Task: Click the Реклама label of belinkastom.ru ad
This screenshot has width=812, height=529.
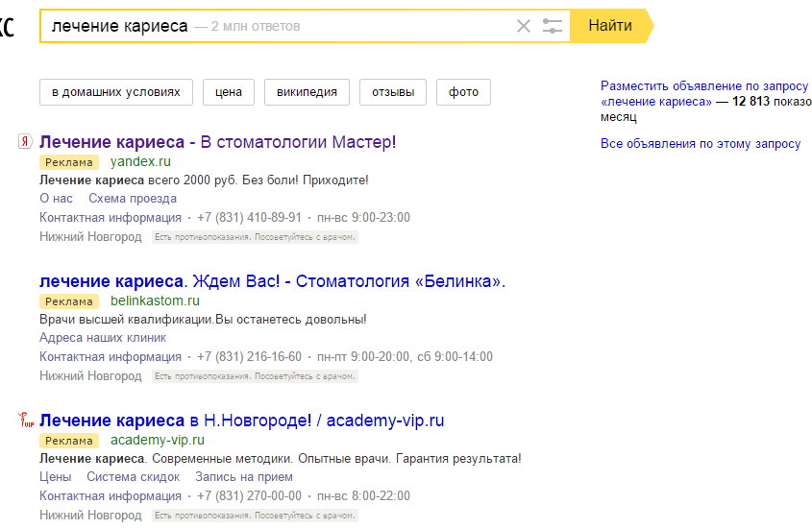Action: coord(69,301)
